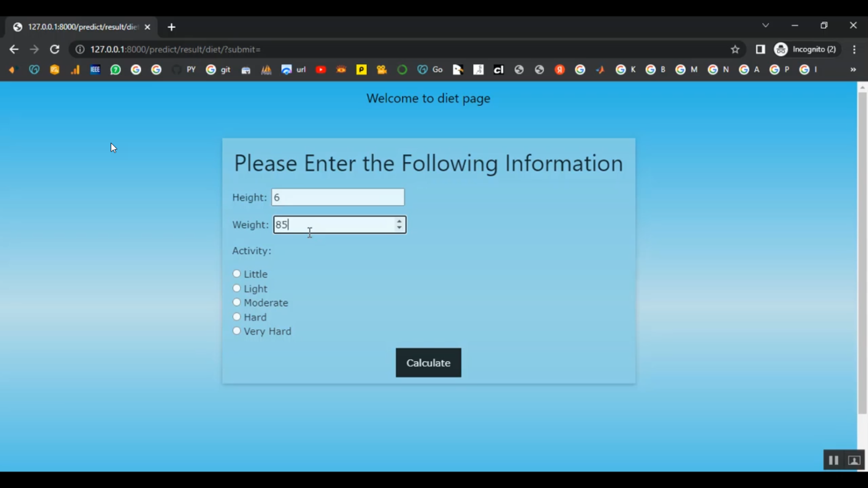Open the red Yandex bookmark
The image size is (868, 488).
coord(560,70)
